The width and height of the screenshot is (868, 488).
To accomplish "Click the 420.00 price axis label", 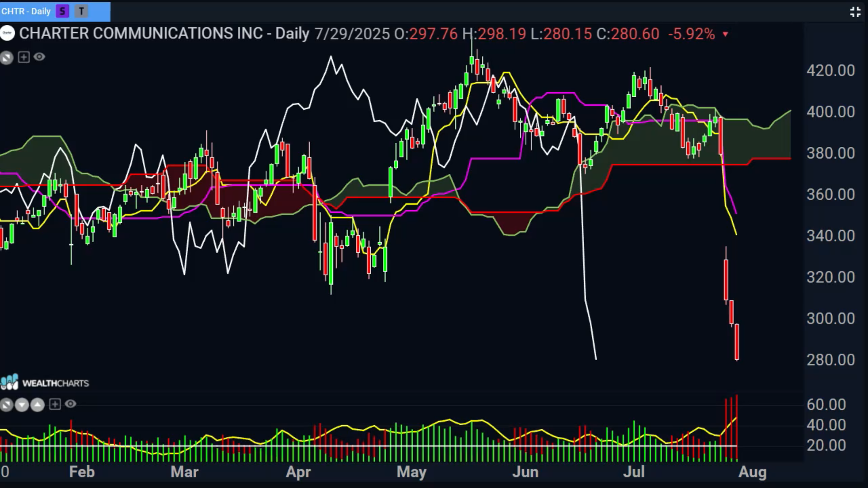I will (831, 70).
